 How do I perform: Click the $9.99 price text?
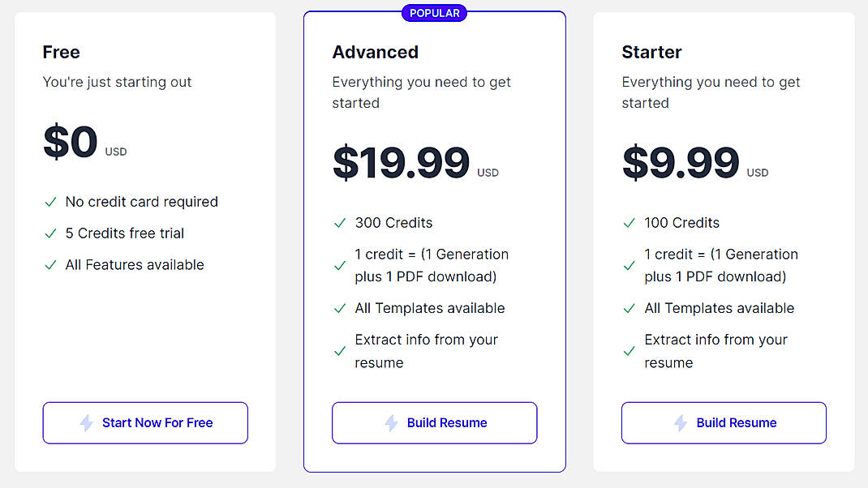[x=681, y=162]
